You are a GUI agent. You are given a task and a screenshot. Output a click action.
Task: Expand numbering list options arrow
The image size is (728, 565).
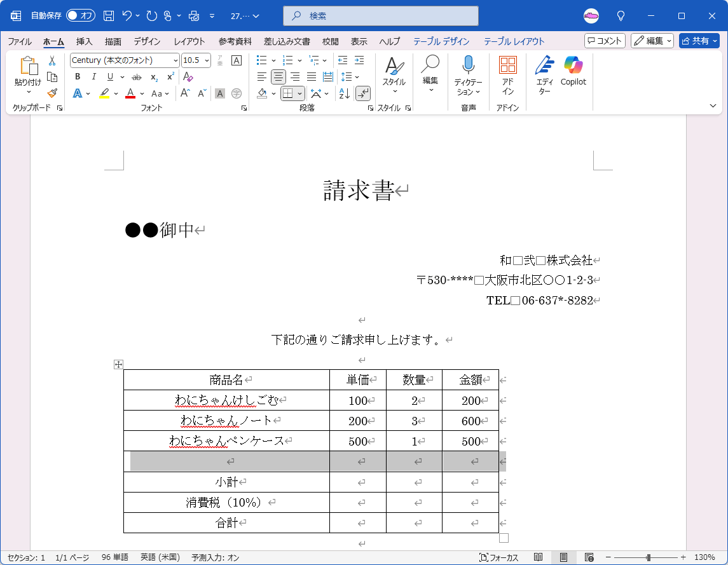pyautogui.click(x=299, y=60)
